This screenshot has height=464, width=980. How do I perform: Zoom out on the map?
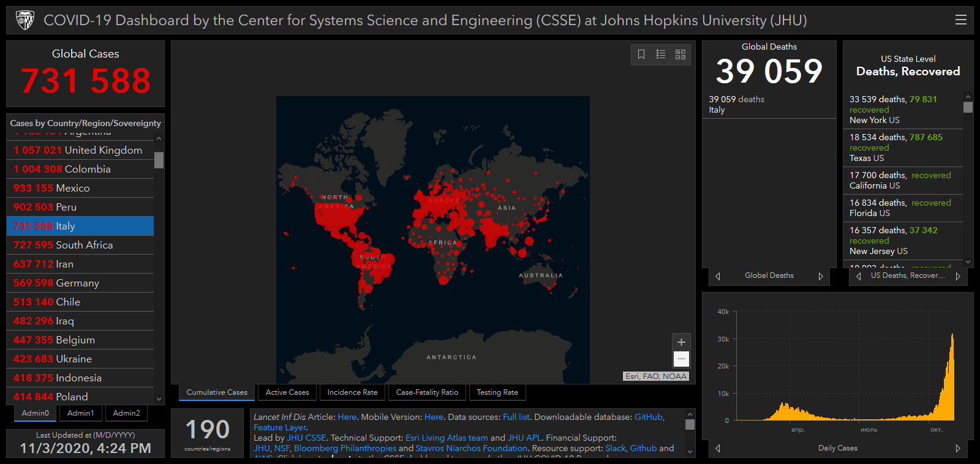tap(681, 359)
